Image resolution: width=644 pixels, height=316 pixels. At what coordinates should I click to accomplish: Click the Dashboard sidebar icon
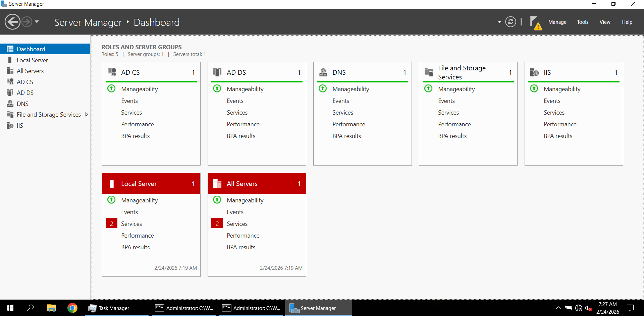(9, 49)
